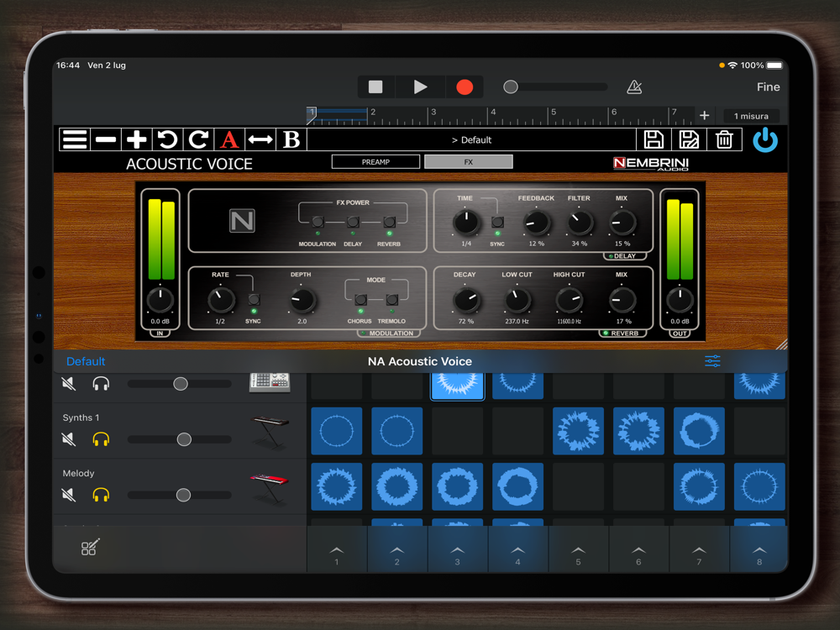This screenshot has height=630, width=840.
Task: Click the modulation RATE knob
Action: pos(221,300)
